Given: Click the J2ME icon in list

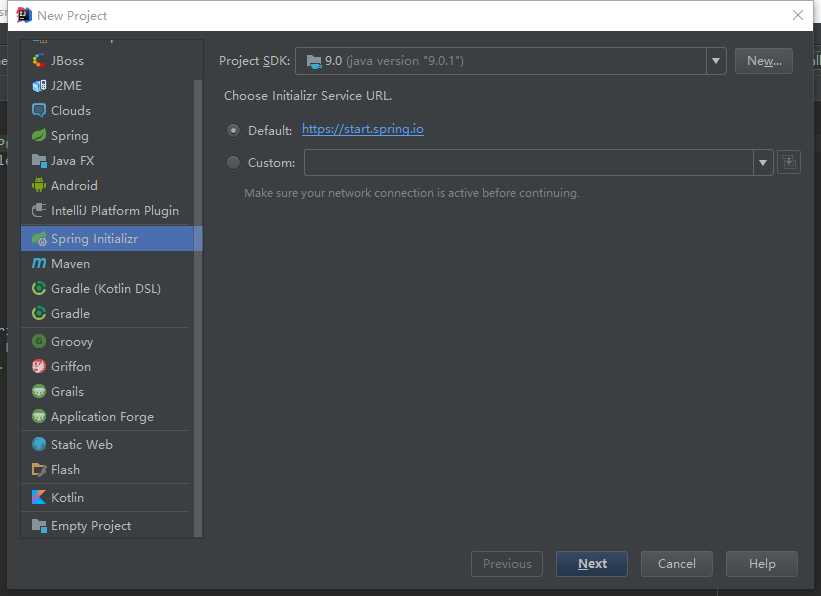Looking at the screenshot, I should click(39, 86).
